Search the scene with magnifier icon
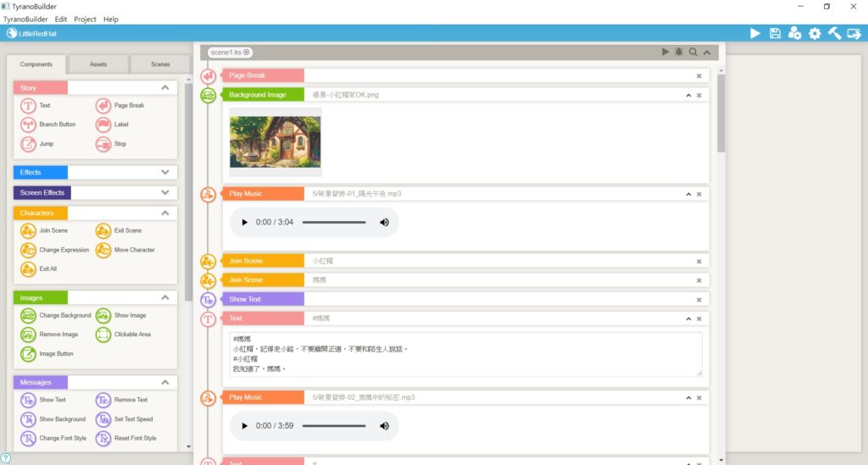This screenshot has width=868, height=465. [693, 52]
